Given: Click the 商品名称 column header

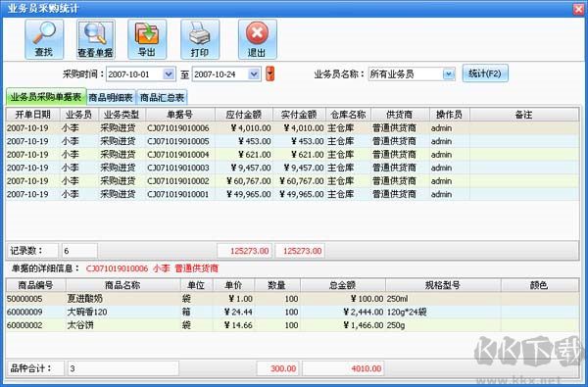Looking at the screenshot, I should click(122, 285).
